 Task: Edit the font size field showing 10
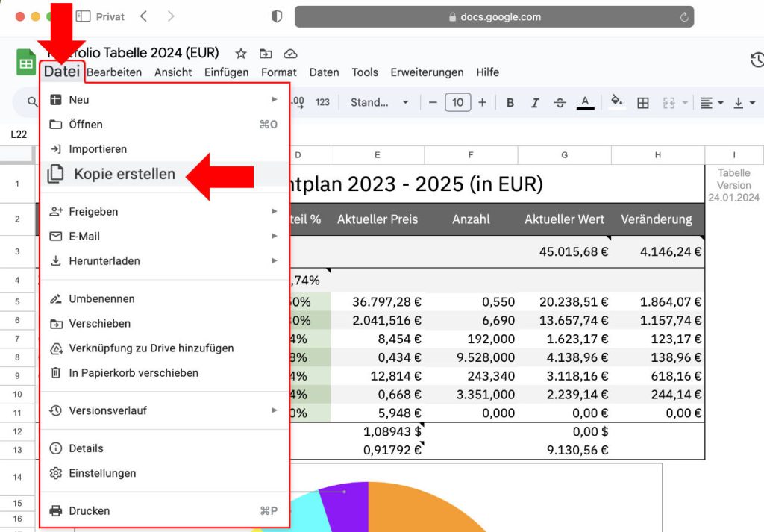[x=457, y=102]
